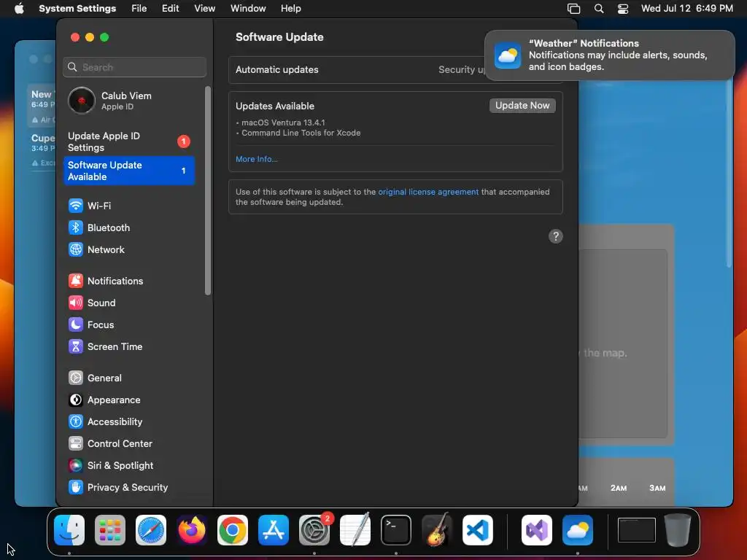Launch Google Chrome from the Dock
The height and width of the screenshot is (560, 747).
pyautogui.click(x=233, y=530)
